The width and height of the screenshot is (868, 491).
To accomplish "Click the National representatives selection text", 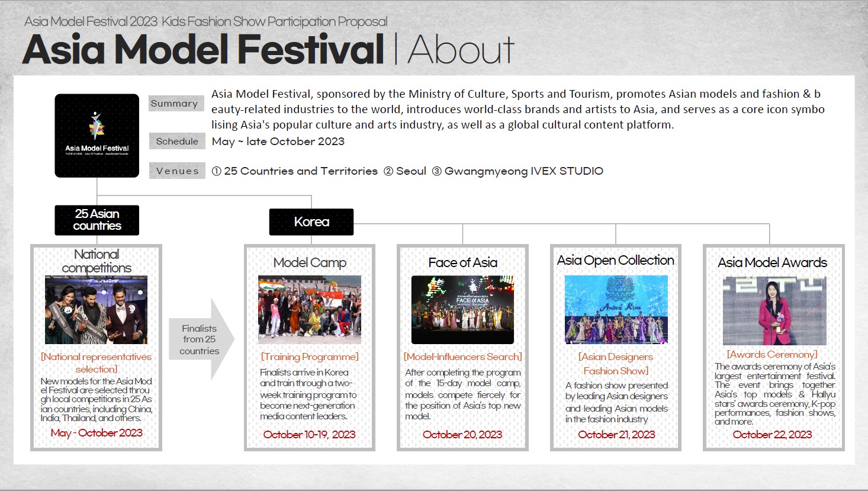I will tap(97, 362).
